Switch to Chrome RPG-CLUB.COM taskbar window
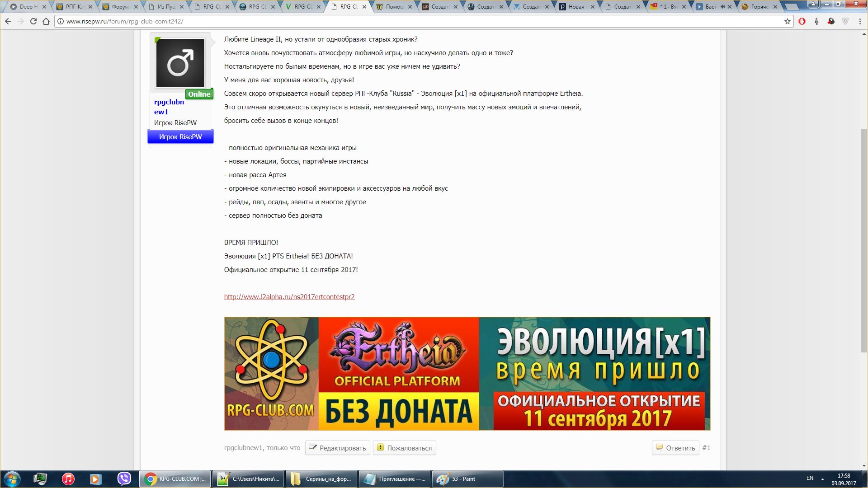The image size is (868, 488). click(x=175, y=479)
